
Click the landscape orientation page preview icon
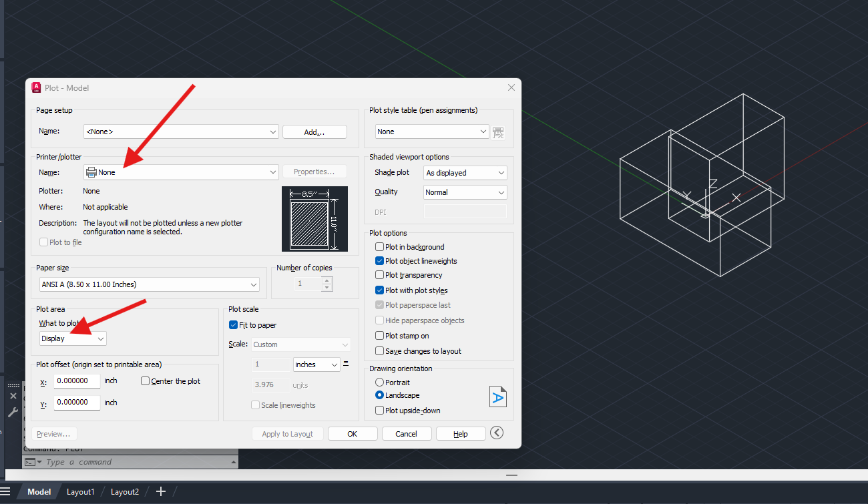(x=498, y=397)
